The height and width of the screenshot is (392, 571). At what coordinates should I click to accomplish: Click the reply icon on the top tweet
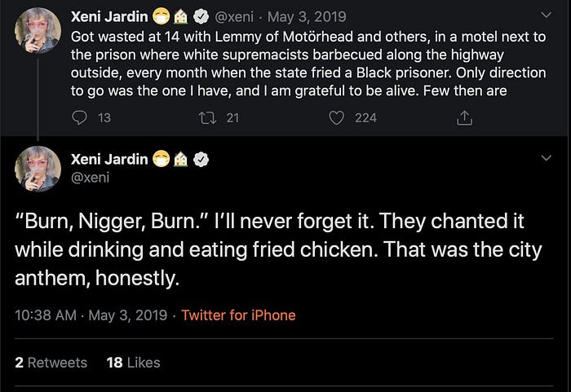(80, 117)
